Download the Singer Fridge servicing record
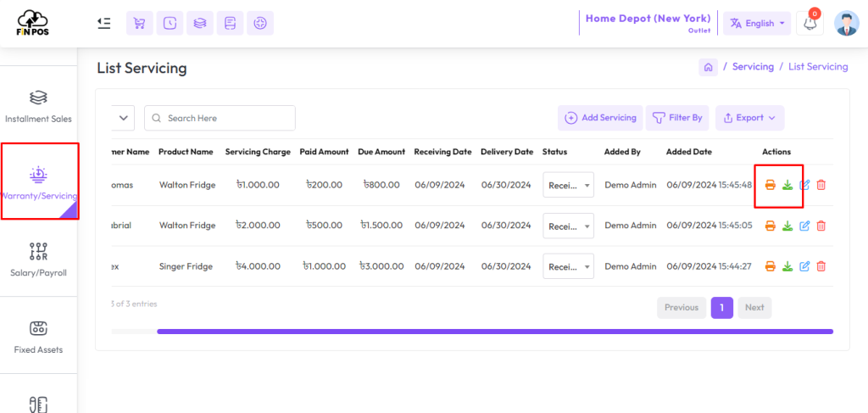Image resolution: width=868 pixels, height=413 pixels. tap(787, 266)
